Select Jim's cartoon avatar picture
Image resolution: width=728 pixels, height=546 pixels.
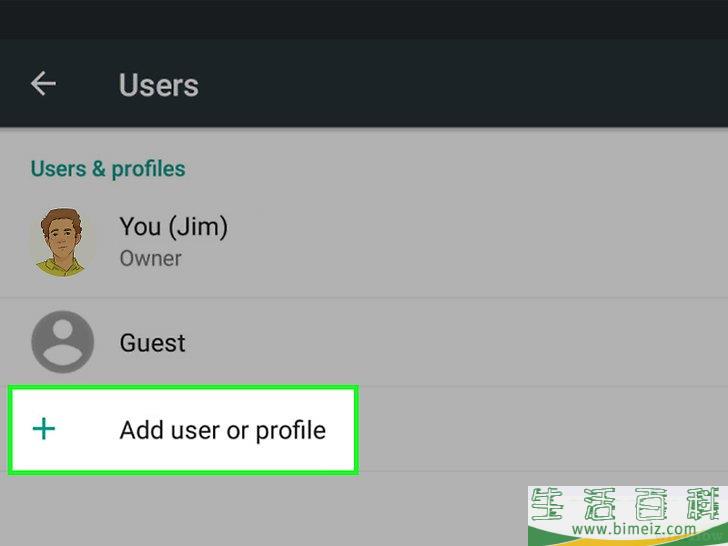63,242
